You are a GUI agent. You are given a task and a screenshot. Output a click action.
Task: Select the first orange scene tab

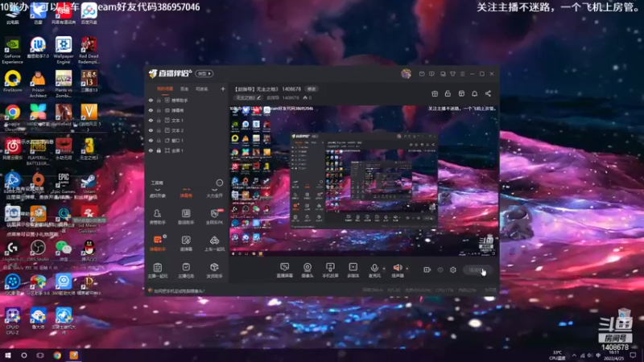pyautogui.click(x=165, y=88)
